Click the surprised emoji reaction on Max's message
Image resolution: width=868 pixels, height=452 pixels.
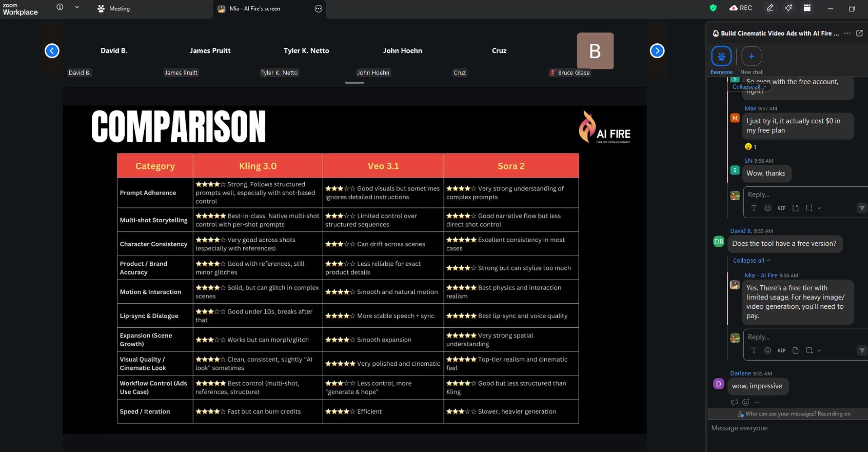[x=750, y=146]
